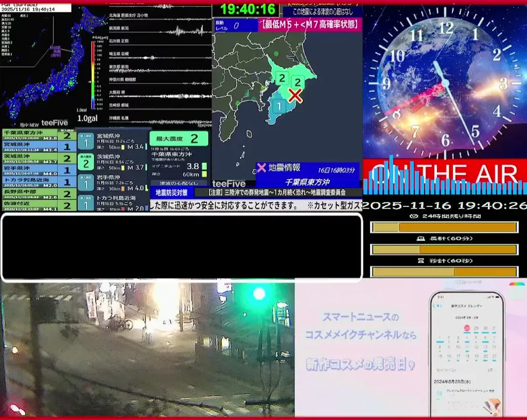
Task: Click the 沖縄県 名護 waveform row
Action: point(160,120)
